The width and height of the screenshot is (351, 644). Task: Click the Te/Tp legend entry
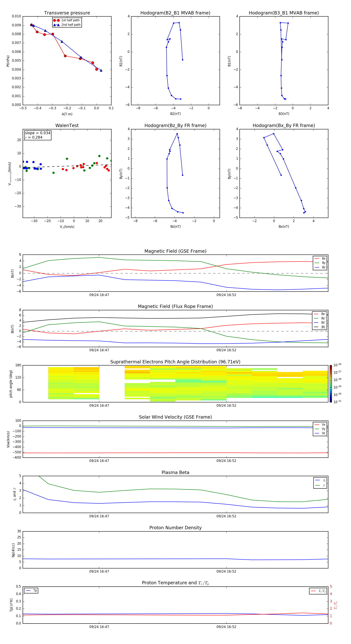(x=318, y=591)
